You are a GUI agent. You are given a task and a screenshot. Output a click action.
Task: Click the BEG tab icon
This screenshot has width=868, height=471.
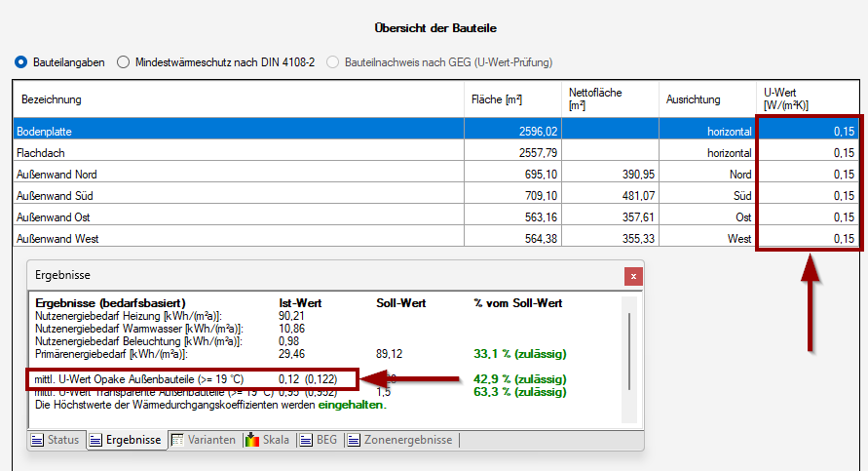point(305,440)
